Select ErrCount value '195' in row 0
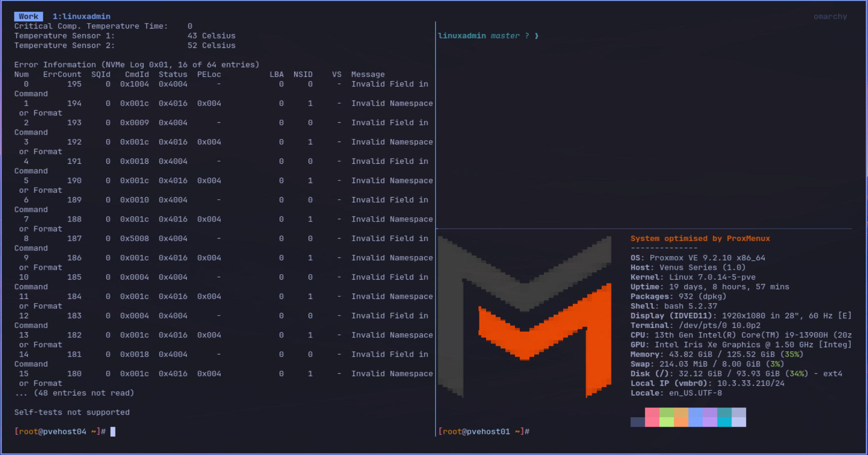 coord(75,84)
